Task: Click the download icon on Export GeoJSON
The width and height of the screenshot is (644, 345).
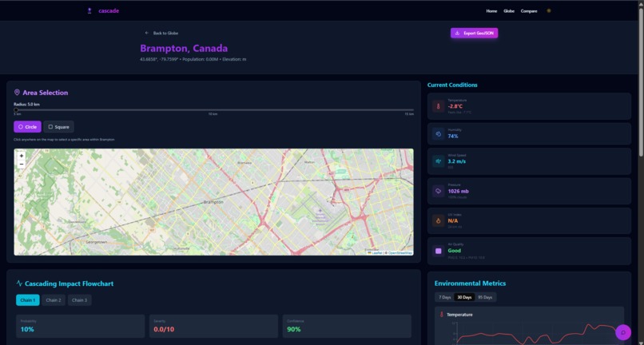Action: click(x=457, y=34)
